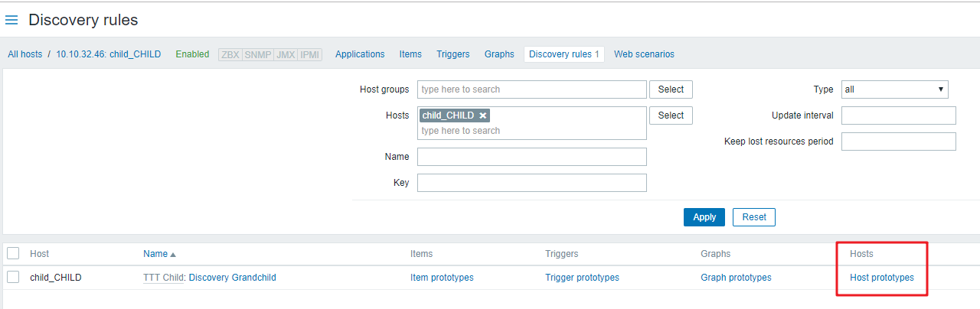Open the Discovery Grandchild rule
Screen dimensions: 980x309
[x=232, y=278]
